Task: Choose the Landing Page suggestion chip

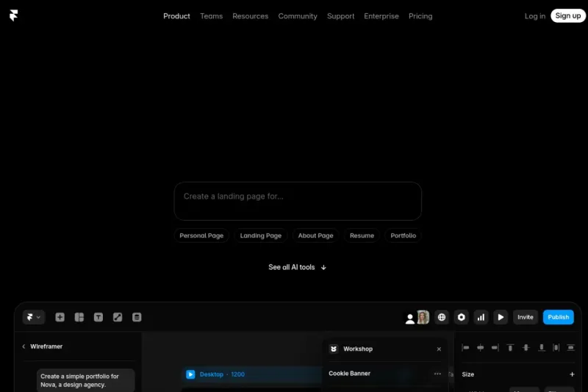Action: click(x=261, y=235)
